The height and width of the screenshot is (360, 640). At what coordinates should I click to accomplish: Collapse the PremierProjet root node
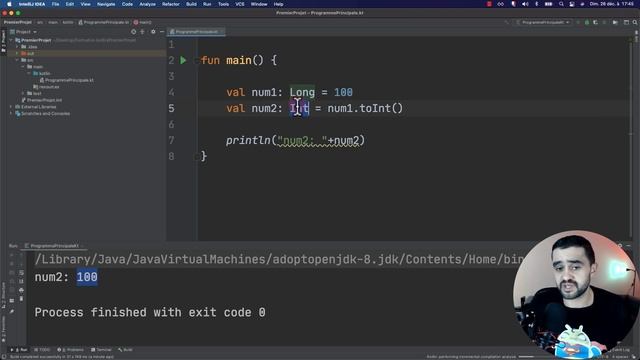pos(11,40)
